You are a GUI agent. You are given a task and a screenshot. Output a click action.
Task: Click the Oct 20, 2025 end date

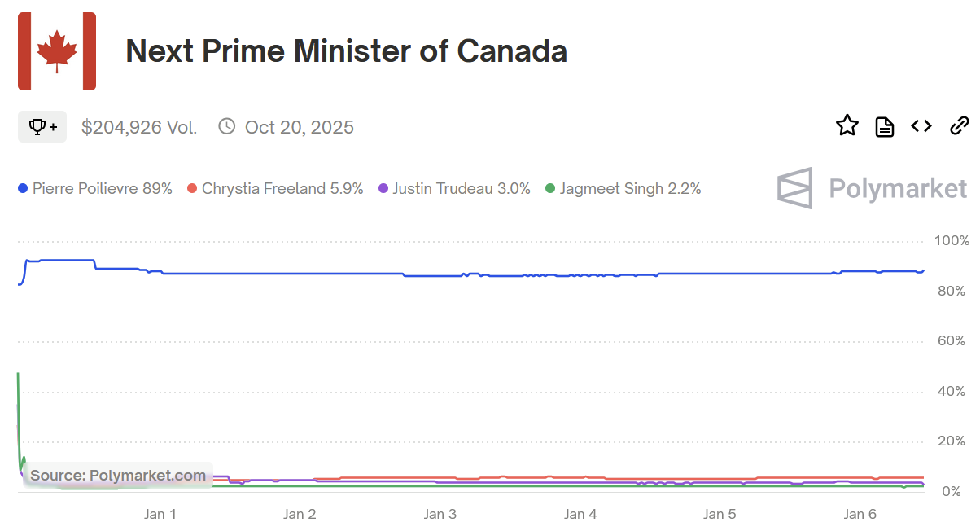(299, 127)
